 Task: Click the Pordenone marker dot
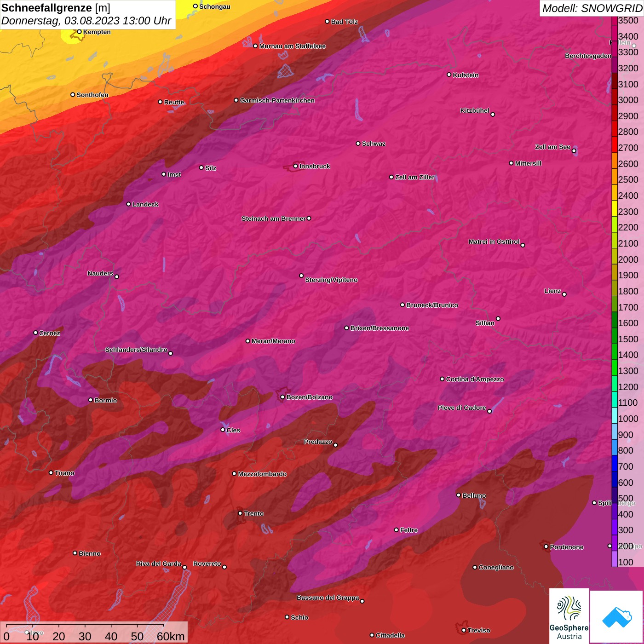546,546
